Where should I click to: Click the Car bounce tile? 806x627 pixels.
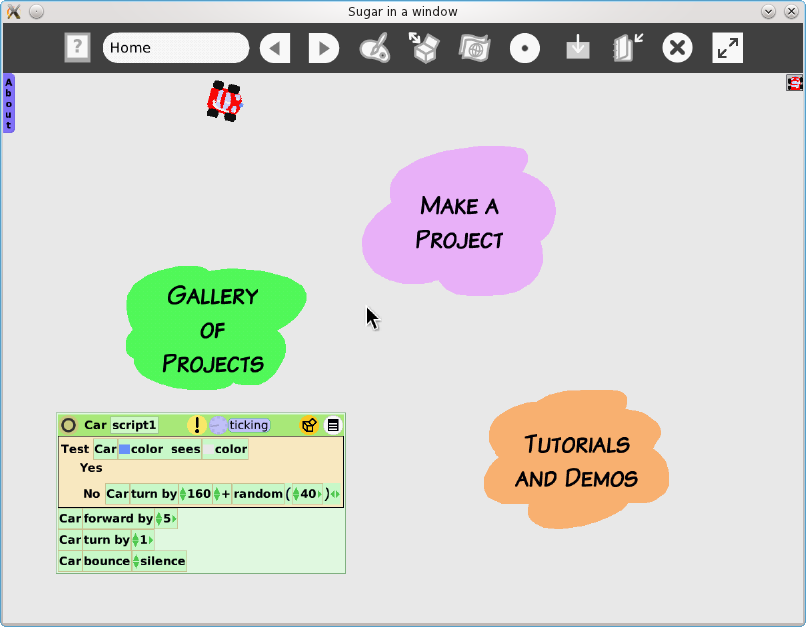coord(95,561)
